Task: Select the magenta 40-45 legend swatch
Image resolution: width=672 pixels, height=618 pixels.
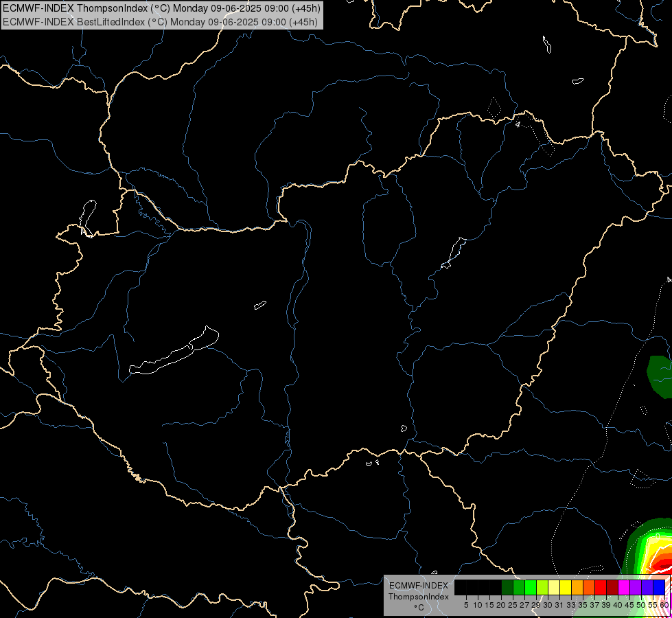Action: click(623, 587)
